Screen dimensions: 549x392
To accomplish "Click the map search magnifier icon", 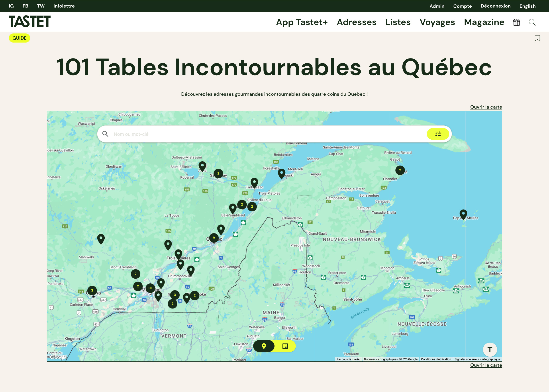I will [105, 134].
